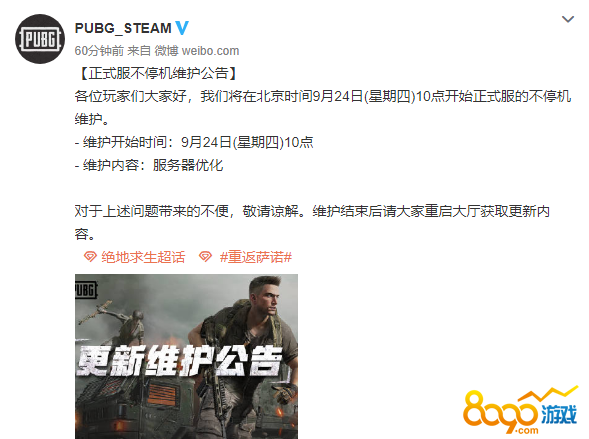
Task: Click the 60分钟前 timestamp
Action: (x=99, y=51)
